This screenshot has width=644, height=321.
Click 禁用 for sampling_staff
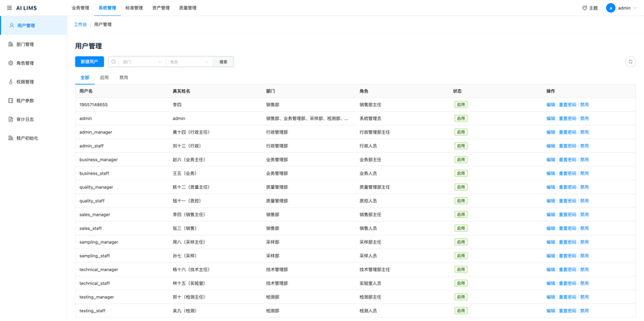tap(584, 256)
